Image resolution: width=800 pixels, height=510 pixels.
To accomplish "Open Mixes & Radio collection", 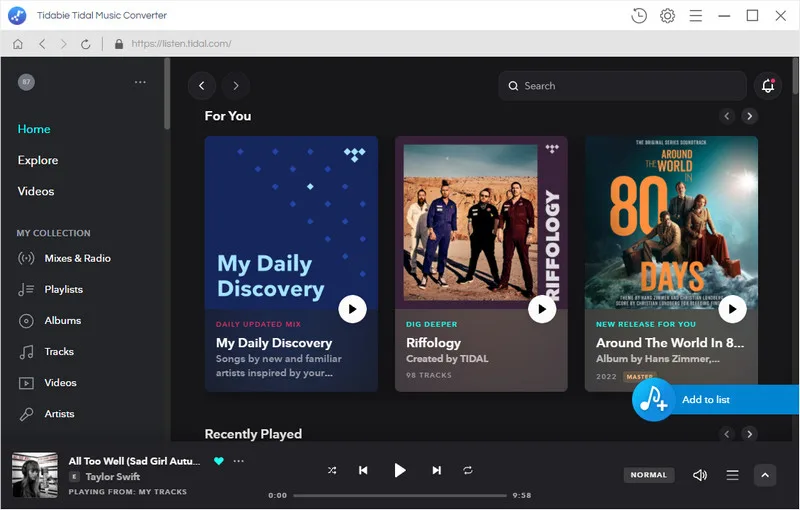I will (78, 258).
